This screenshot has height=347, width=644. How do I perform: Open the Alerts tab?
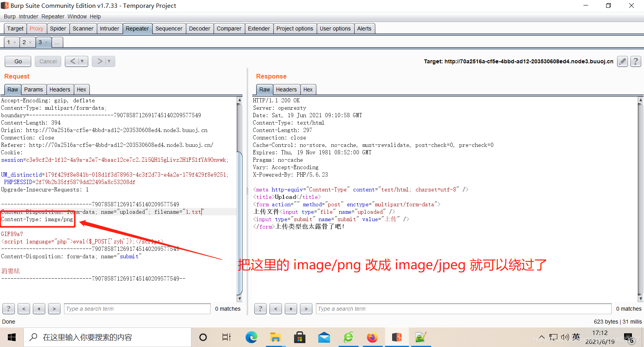[x=364, y=29]
